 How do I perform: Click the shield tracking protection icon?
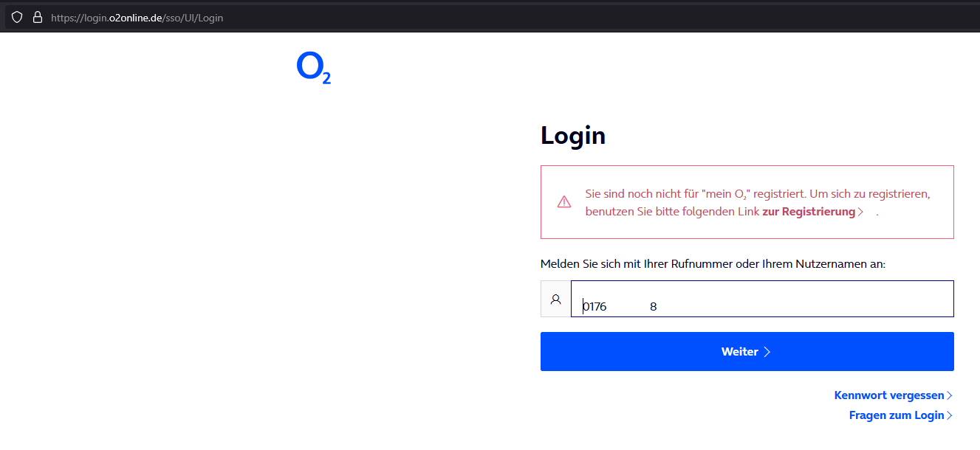17,17
